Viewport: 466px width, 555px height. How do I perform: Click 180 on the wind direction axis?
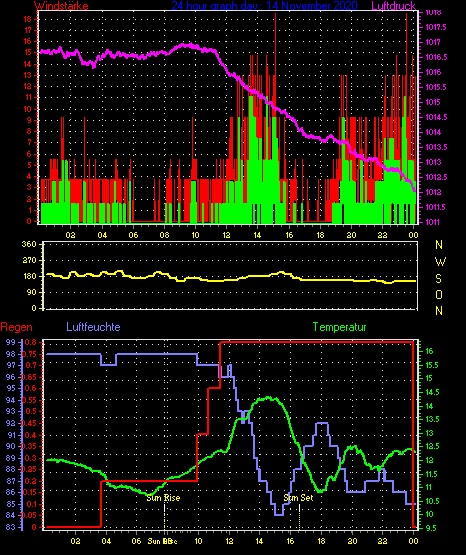coord(29,276)
